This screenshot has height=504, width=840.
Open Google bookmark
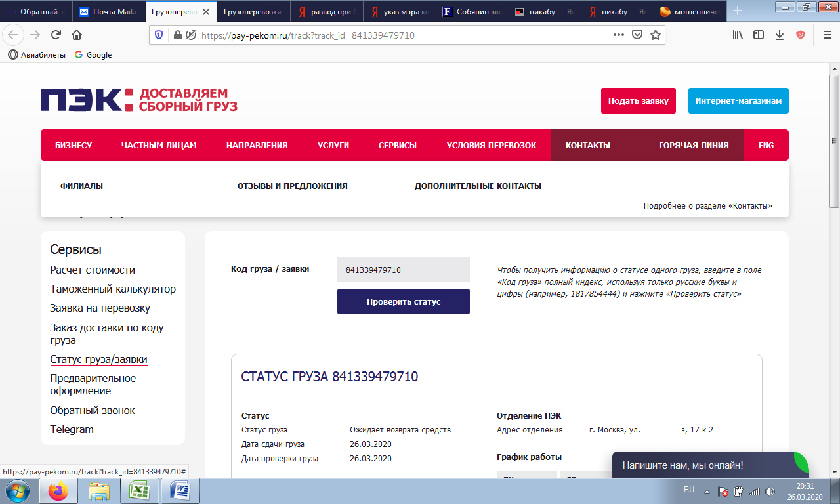coord(93,55)
